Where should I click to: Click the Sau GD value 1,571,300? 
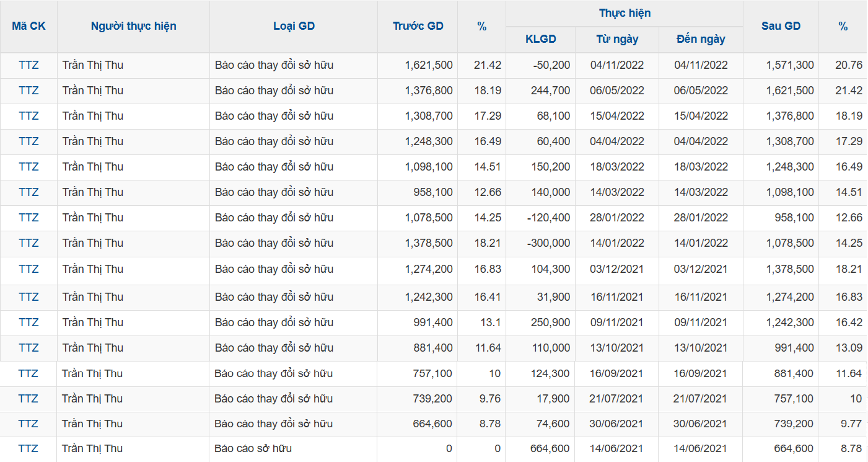coord(790,65)
